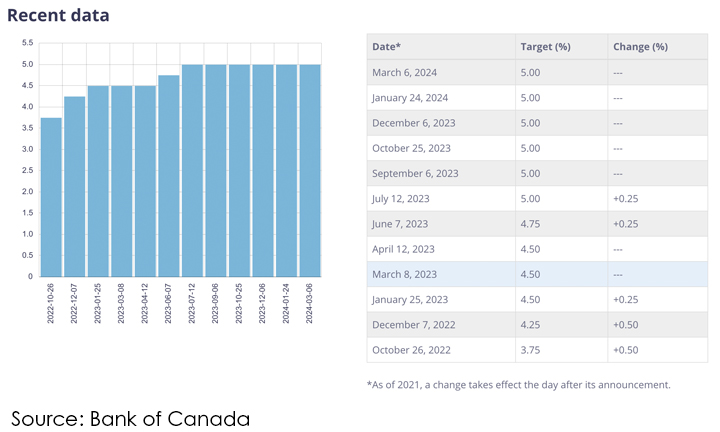This screenshot has width=720, height=432.
Task: Click the June 7, 2023 date cell
Action: pos(400,224)
